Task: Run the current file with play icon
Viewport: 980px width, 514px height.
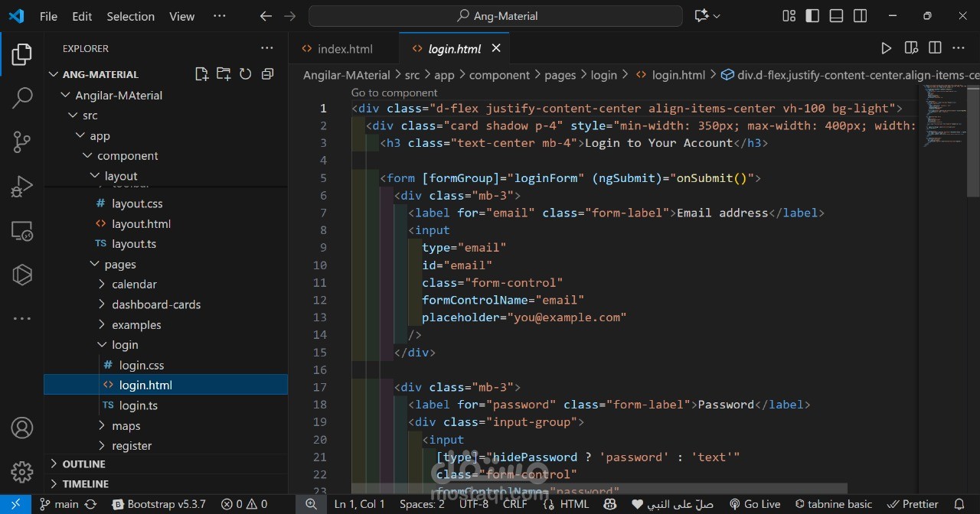Action: coord(887,48)
